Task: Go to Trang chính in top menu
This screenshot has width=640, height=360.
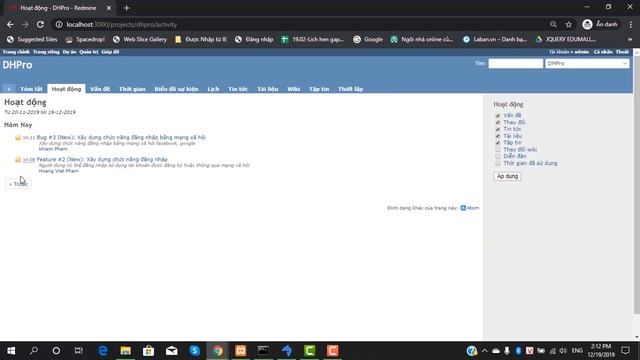Action: 16,52
